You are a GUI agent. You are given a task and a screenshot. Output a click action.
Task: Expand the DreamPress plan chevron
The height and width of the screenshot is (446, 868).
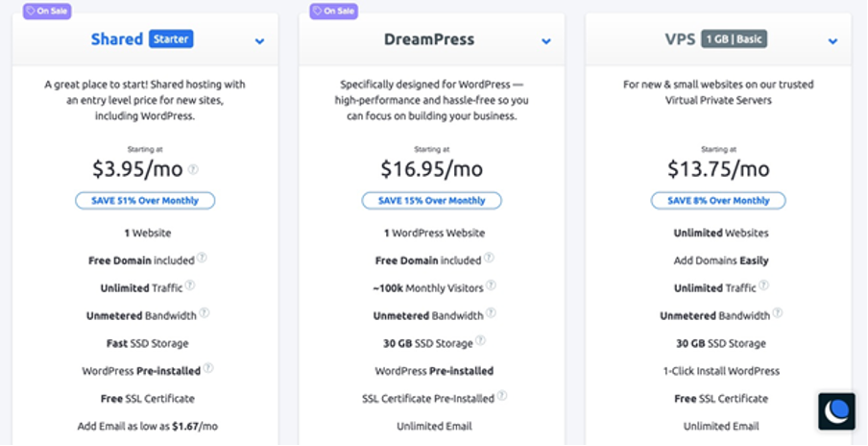pos(546,41)
